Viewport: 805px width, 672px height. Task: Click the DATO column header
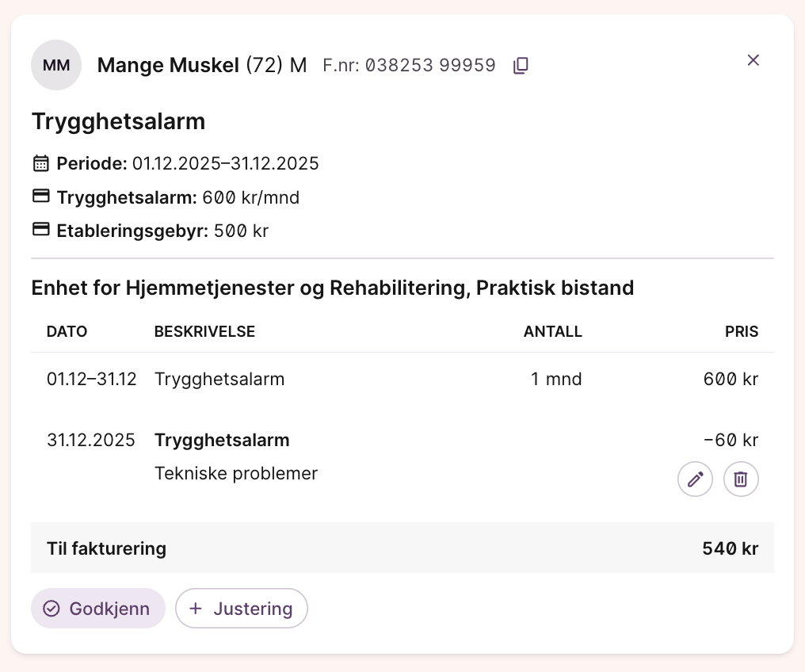67,332
